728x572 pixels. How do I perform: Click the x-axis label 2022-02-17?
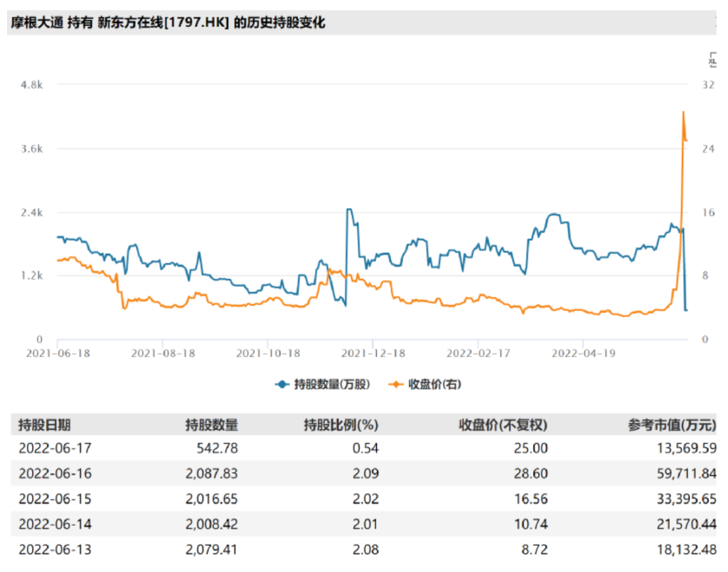478,353
